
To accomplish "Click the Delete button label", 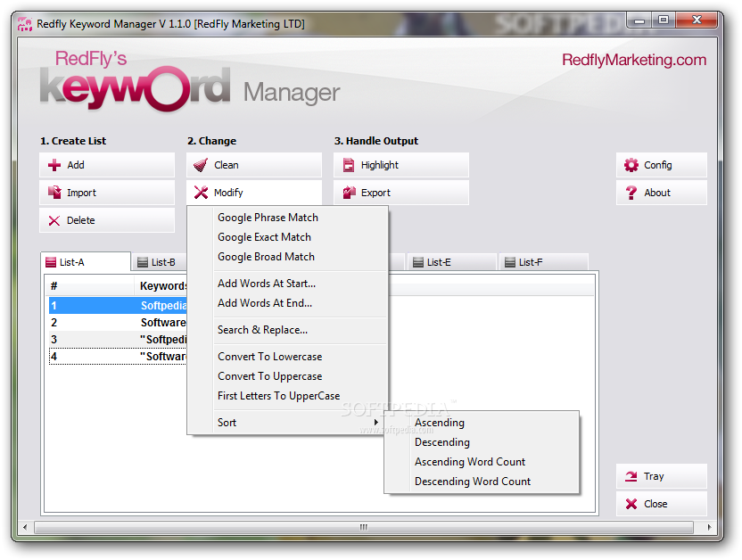I will coord(81,220).
